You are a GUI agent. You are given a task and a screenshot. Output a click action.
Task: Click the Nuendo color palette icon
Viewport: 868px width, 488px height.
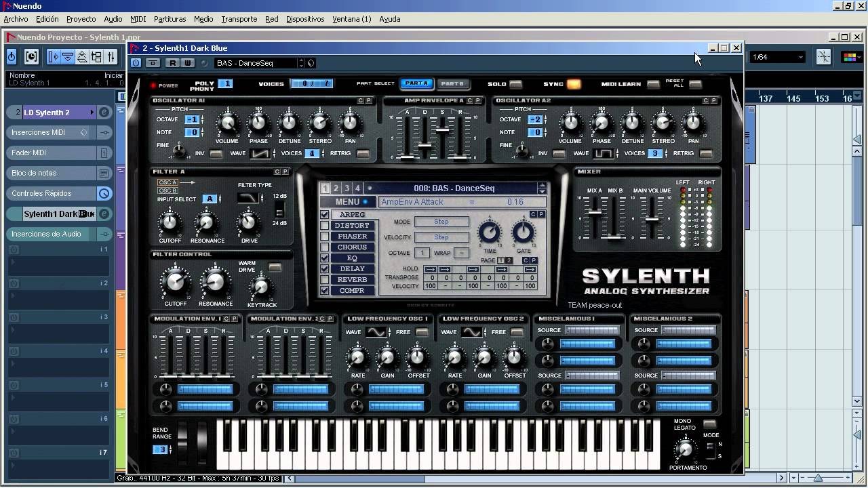851,57
